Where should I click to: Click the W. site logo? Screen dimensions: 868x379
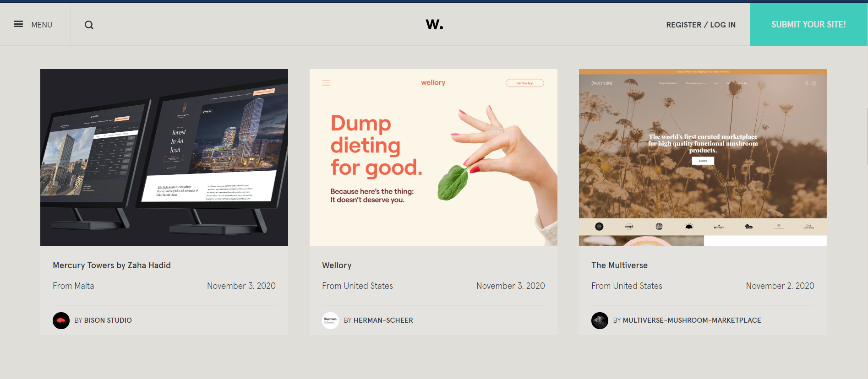tap(434, 24)
